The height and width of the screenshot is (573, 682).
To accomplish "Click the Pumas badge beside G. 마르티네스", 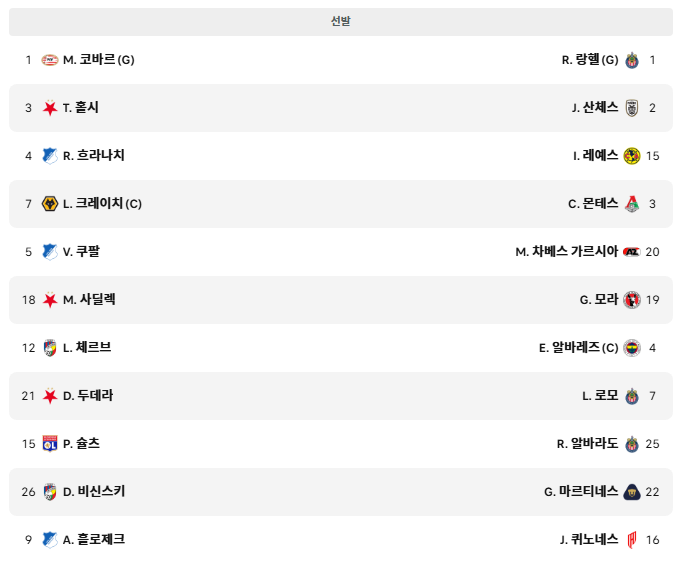I will [632, 492].
